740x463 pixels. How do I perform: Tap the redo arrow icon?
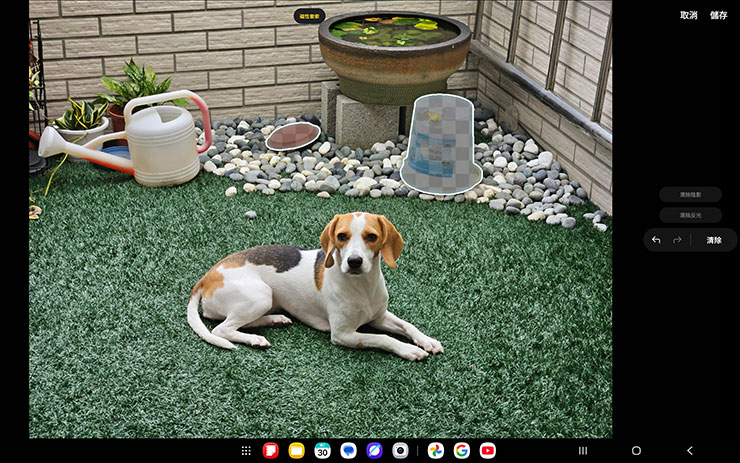tap(677, 240)
